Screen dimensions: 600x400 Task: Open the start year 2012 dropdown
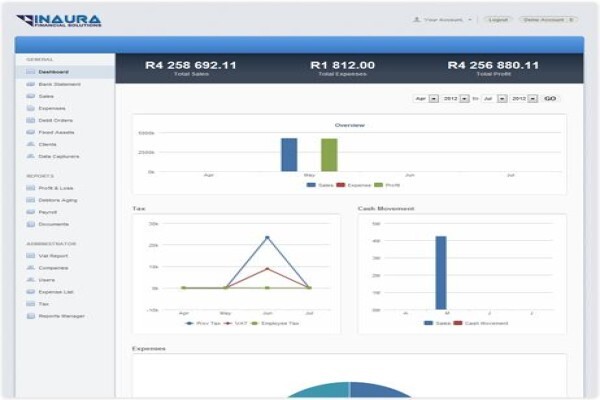(455, 99)
